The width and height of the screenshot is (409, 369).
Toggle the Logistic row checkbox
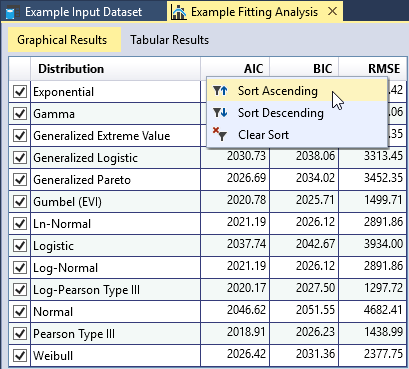tap(20, 245)
